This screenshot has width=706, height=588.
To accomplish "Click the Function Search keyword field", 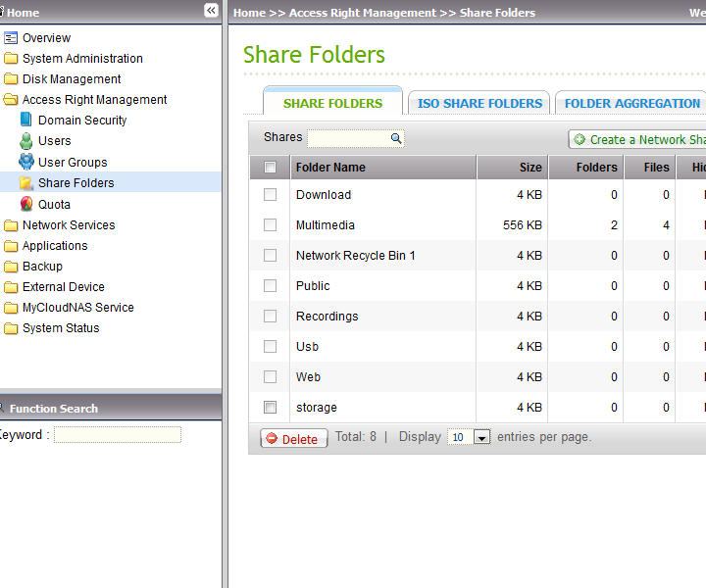I will pyautogui.click(x=118, y=434).
